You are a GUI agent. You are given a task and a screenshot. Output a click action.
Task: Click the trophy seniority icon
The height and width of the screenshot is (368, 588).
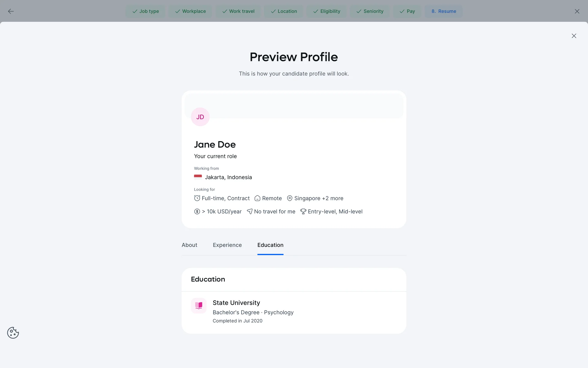click(x=303, y=211)
